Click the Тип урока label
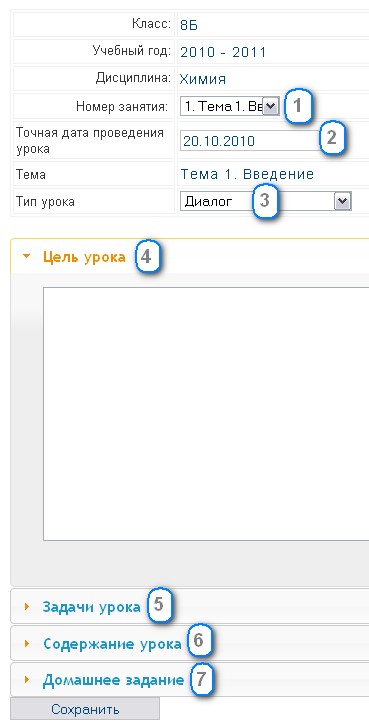Screen dimensions: 369x728 [45, 202]
